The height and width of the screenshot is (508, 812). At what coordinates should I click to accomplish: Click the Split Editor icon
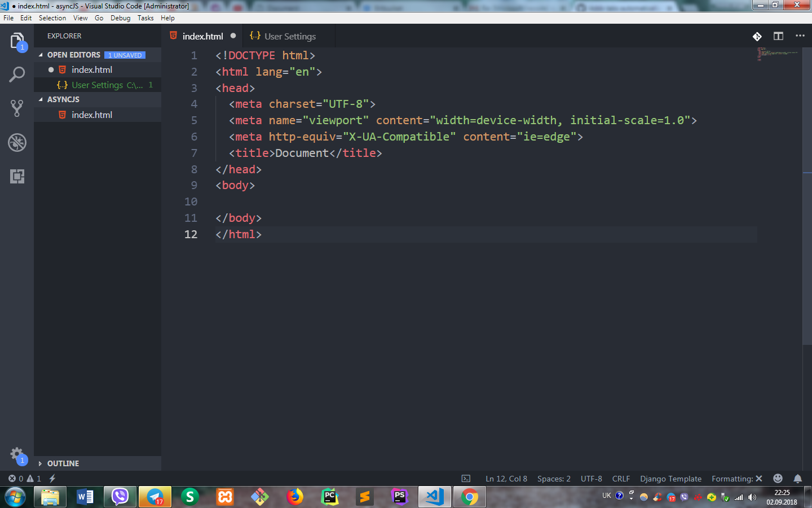[x=778, y=36]
